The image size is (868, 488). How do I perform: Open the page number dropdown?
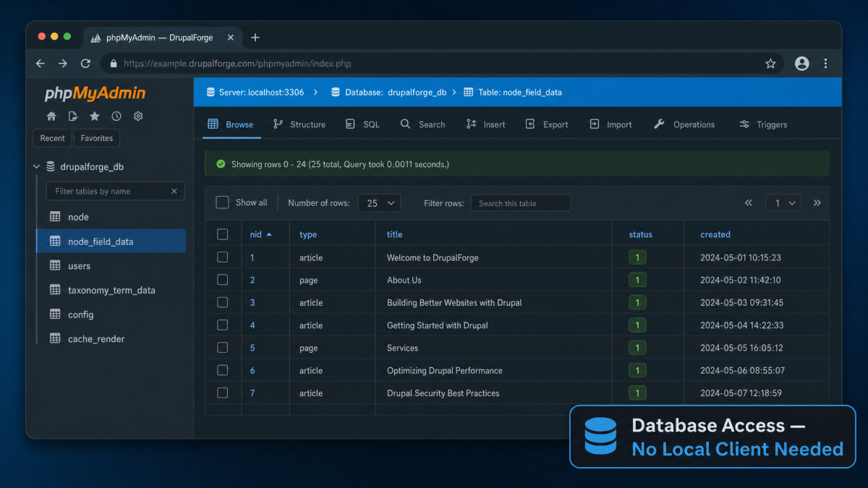[x=783, y=203]
